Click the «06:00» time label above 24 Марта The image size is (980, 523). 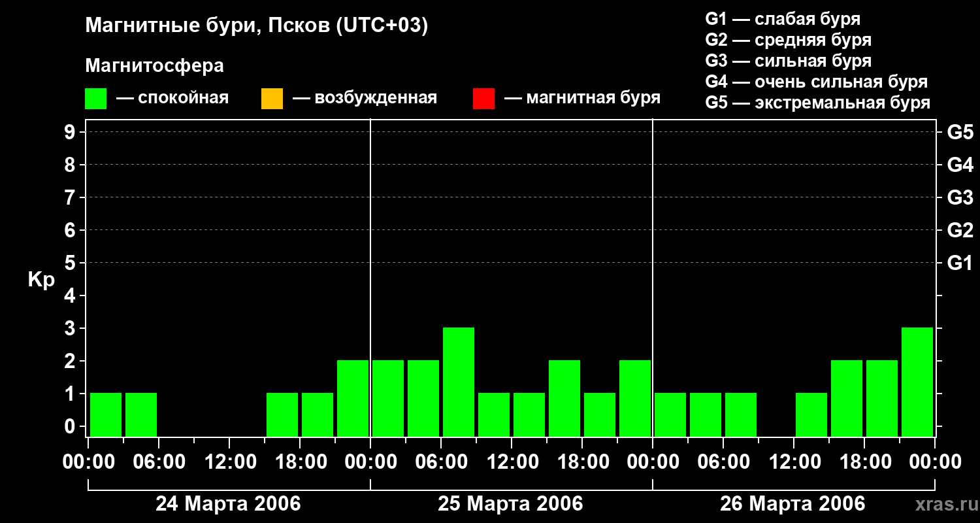pyautogui.click(x=159, y=462)
